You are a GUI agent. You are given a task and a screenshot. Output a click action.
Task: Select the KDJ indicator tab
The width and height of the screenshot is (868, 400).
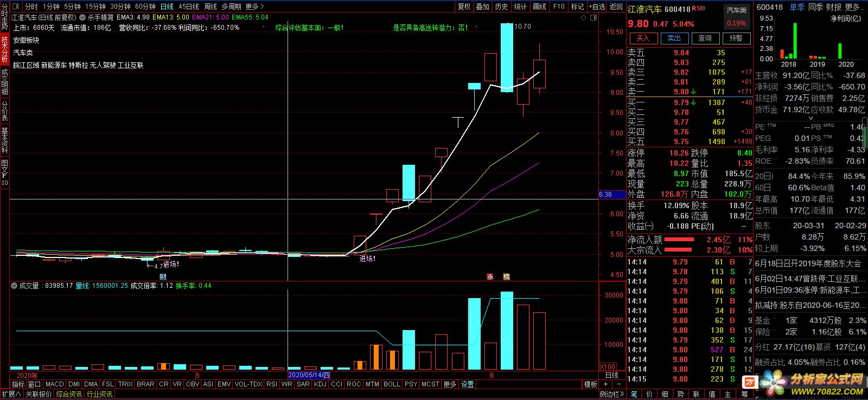pyautogui.click(x=321, y=384)
